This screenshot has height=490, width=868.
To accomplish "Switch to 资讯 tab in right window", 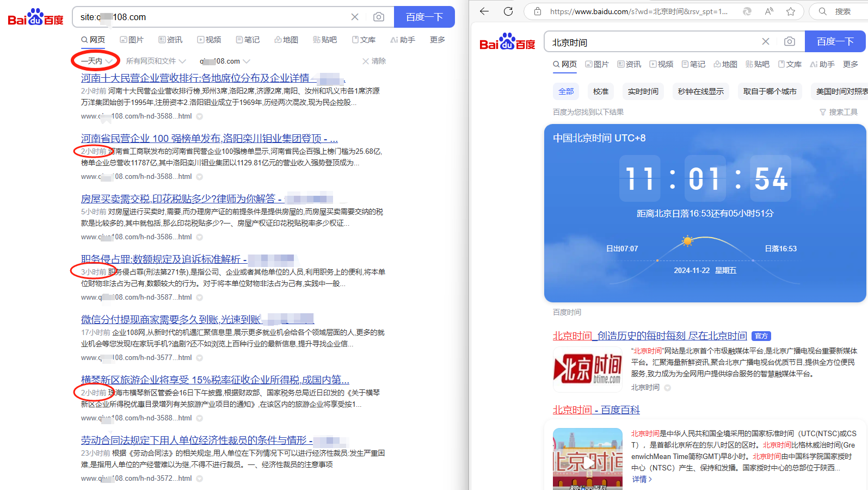I will point(629,64).
